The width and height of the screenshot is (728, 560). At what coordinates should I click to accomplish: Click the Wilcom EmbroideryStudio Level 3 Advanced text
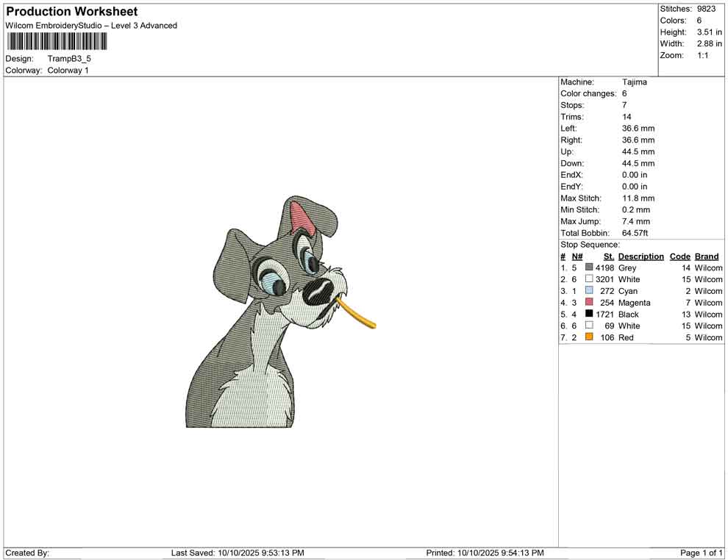tap(91, 26)
